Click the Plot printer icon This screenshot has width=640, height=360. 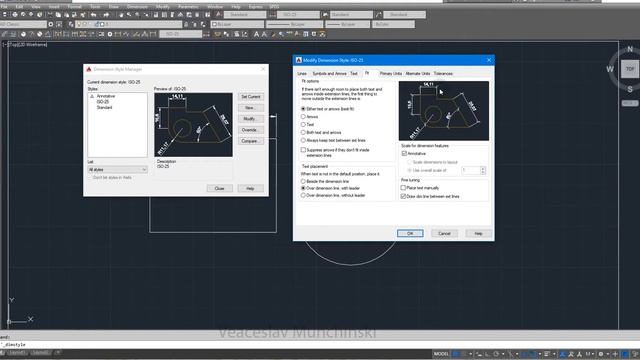(15, 15)
